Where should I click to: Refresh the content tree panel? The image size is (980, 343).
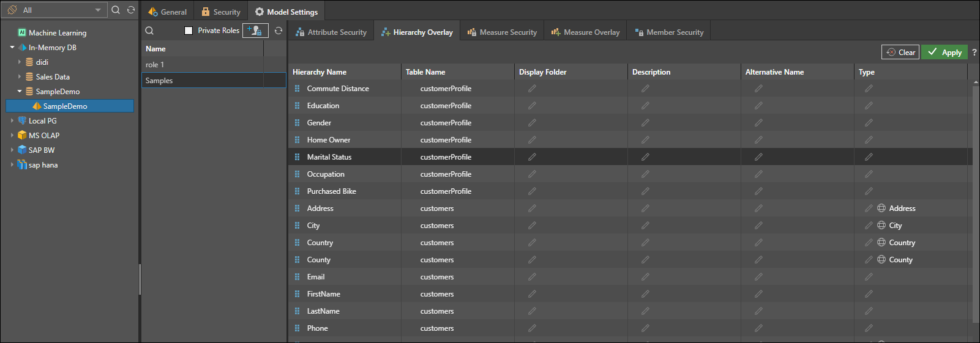[x=131, y=10]
